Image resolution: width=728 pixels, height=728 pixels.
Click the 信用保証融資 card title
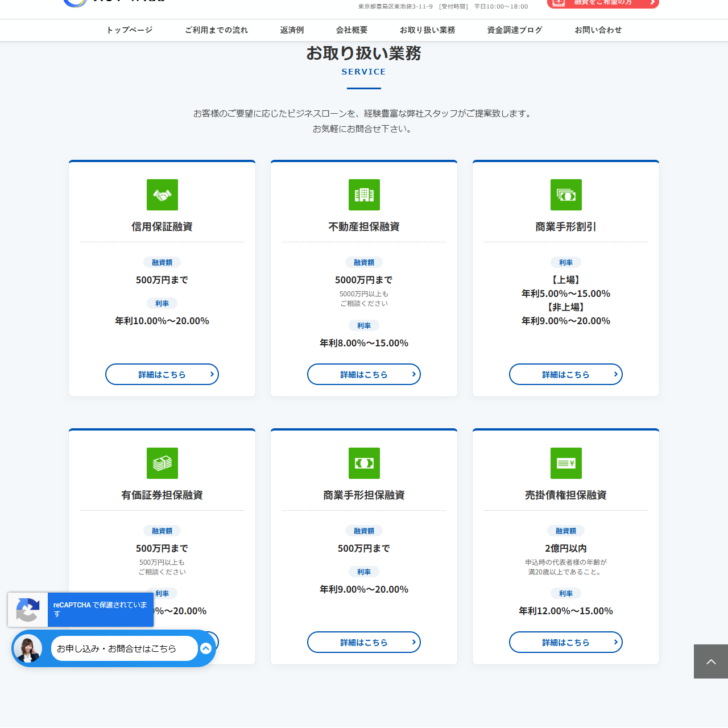coord(162,227)
